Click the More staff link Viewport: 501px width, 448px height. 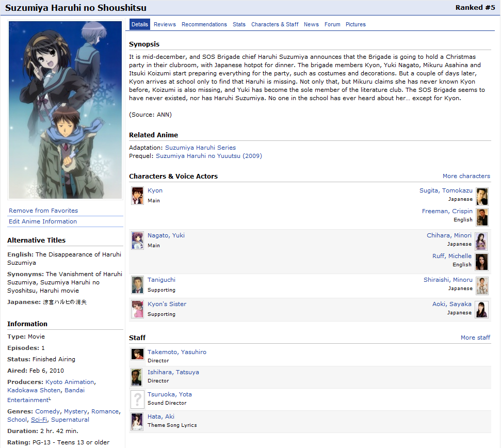coord(475,338)
